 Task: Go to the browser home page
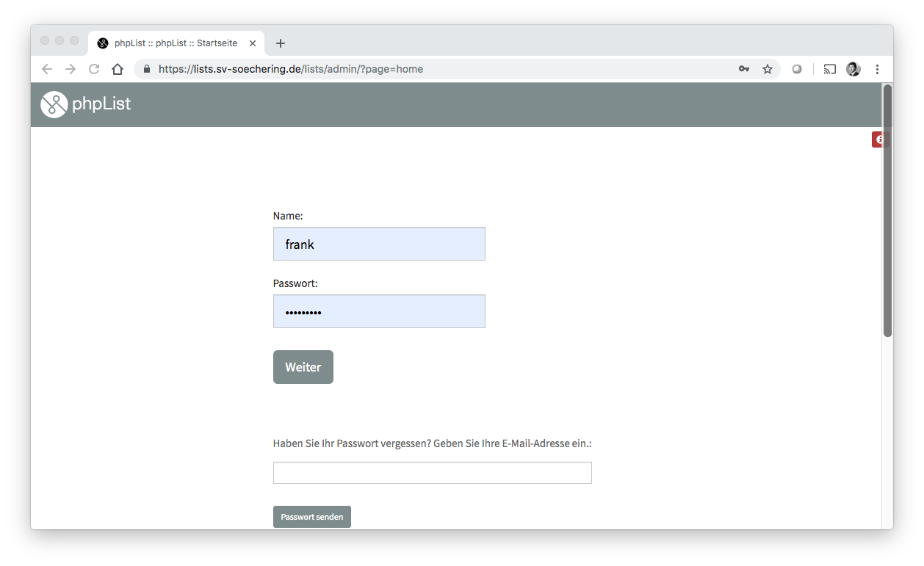click(x=118, y=69)
